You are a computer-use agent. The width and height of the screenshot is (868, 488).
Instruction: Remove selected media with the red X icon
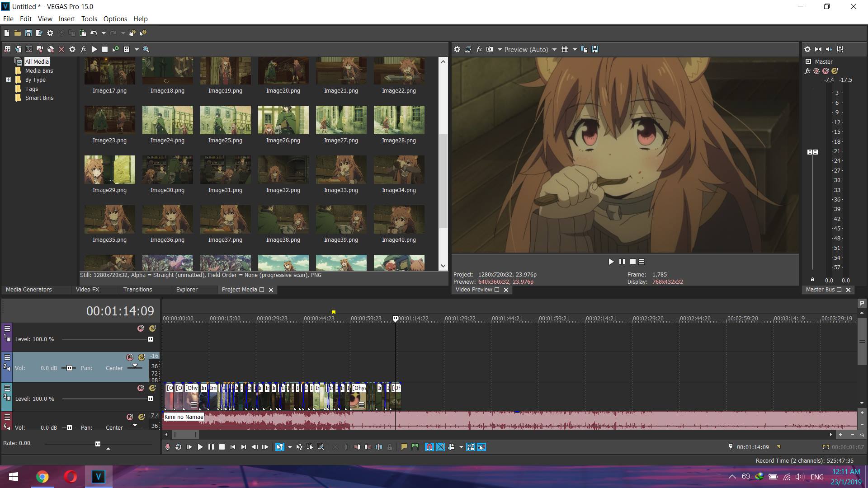(61, 49)
